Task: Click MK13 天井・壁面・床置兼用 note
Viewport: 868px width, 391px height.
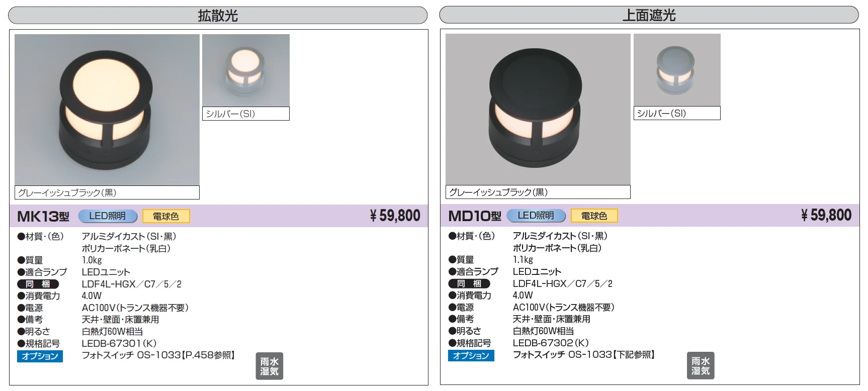Action: [x=121, y=320]
